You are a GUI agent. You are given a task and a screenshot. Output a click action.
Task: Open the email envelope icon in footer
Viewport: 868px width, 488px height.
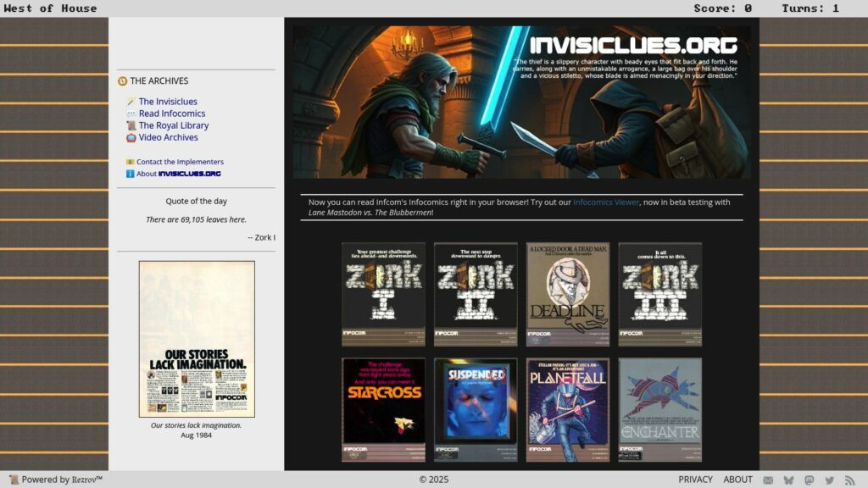(x=768, y=480)
